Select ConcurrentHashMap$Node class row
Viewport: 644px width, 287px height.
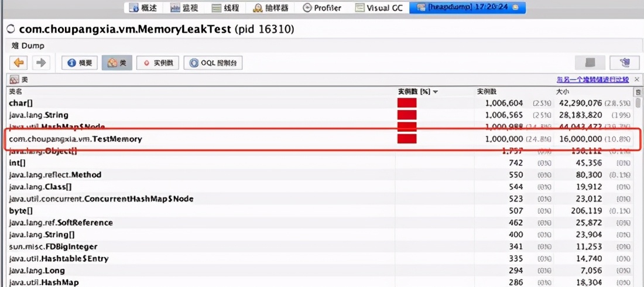pos(320,199)
